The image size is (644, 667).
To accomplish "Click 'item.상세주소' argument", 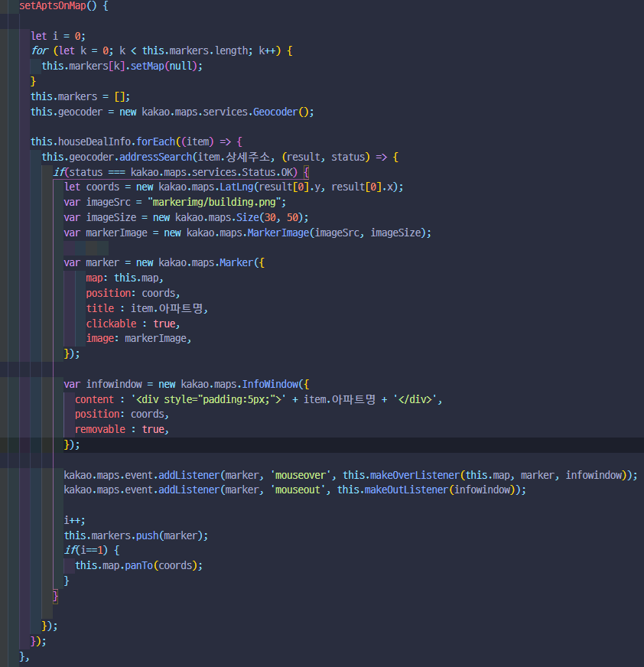I will tap(234, 157).
